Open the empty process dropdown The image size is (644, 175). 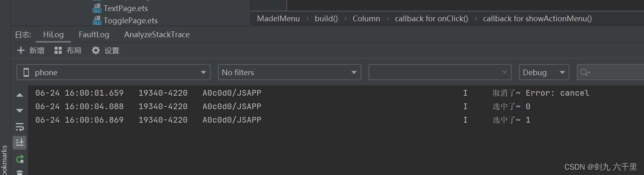pos(440,72)
